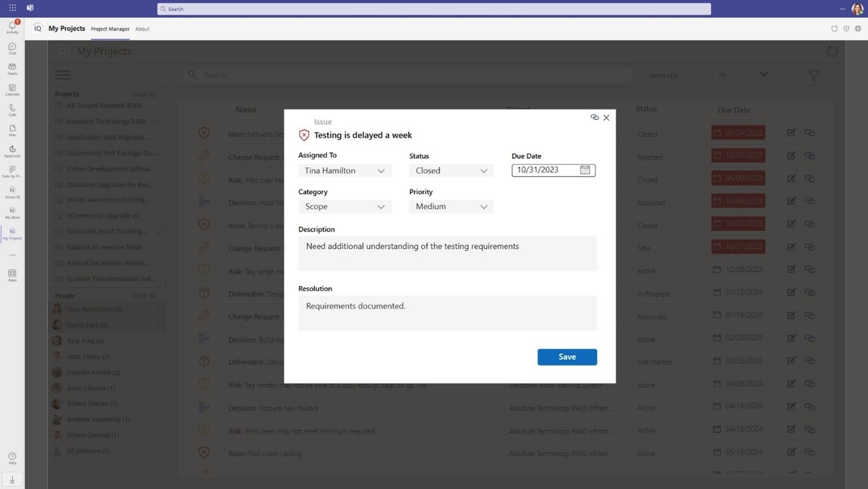Copy link for item due 12/08/2023
The height and width of the screenshot is (489, 868).
point(809,269)
